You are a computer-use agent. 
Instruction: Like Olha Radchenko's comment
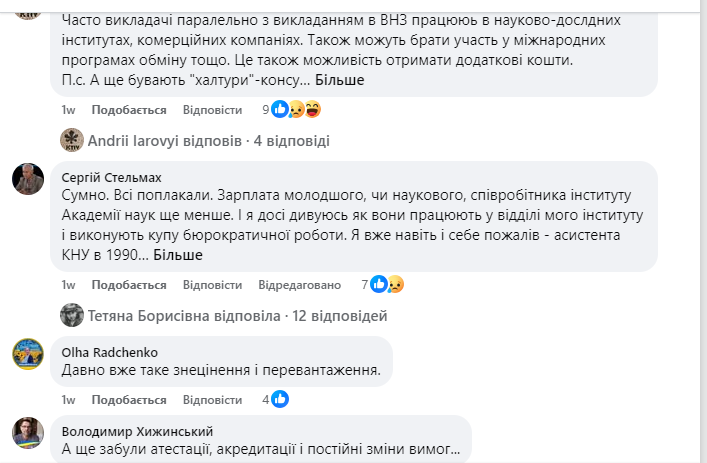coord(127,400)
